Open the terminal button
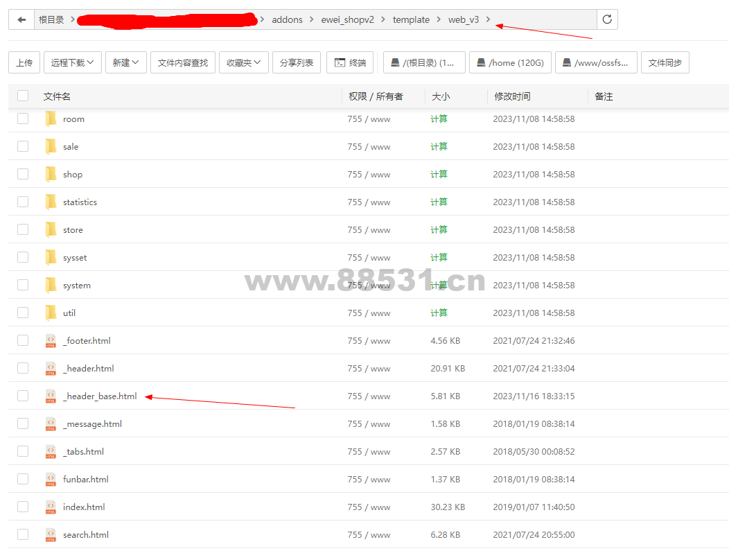This screenshot has height=560, width=729. 351,62
